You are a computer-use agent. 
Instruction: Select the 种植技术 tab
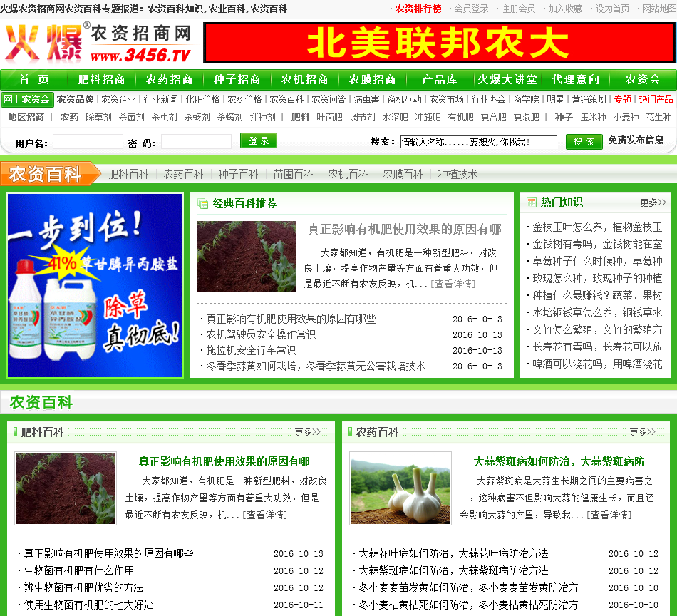pyautogui.click(x=458, y=174)
